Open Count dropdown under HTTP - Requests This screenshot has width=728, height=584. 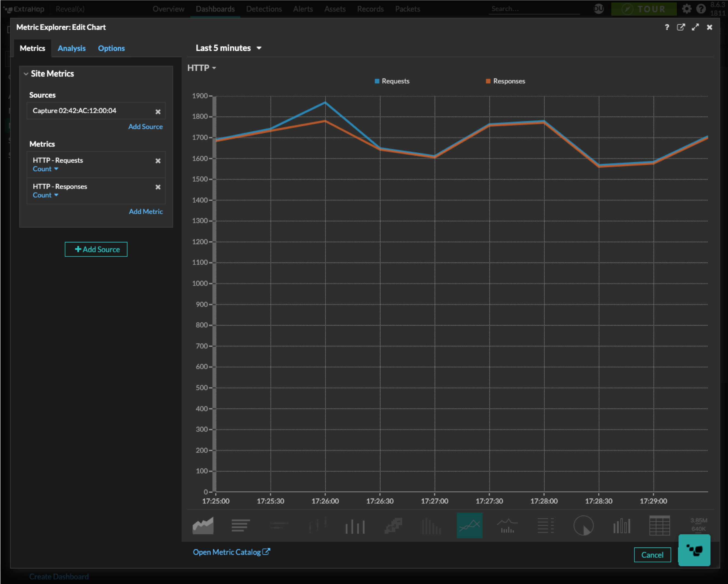pos(45,169)
